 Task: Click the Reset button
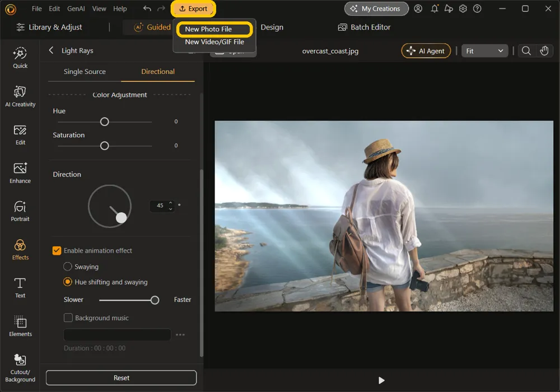[x=121, y=377]
